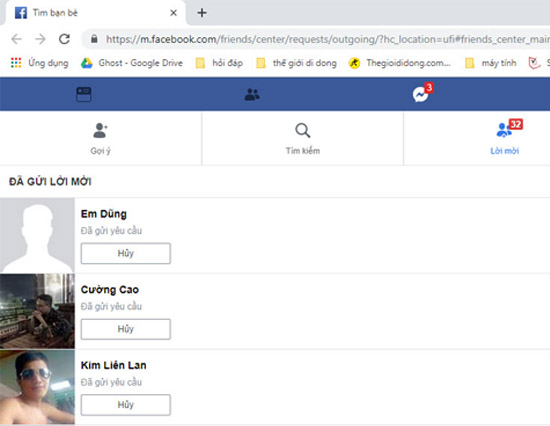Open Thegioididong.com bookmark
The width and height of the screenshot is (550, 426).
tap(400, 63)
